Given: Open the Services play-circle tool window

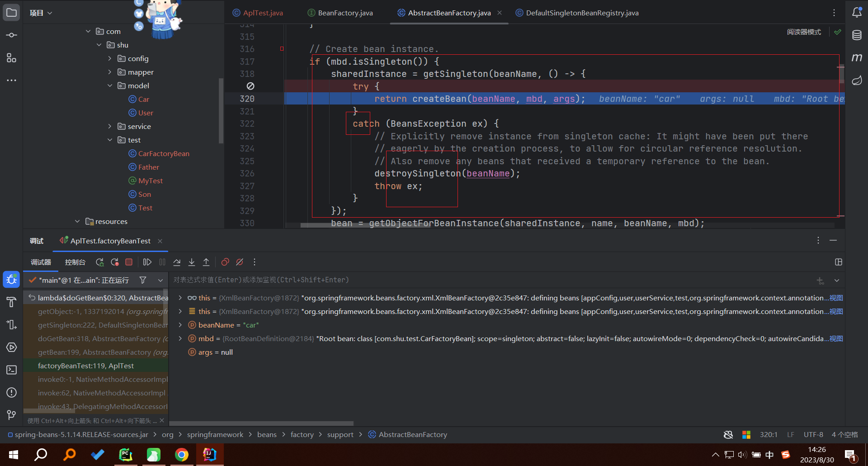Looking at the screenshot, I should [x=11, y=347].
